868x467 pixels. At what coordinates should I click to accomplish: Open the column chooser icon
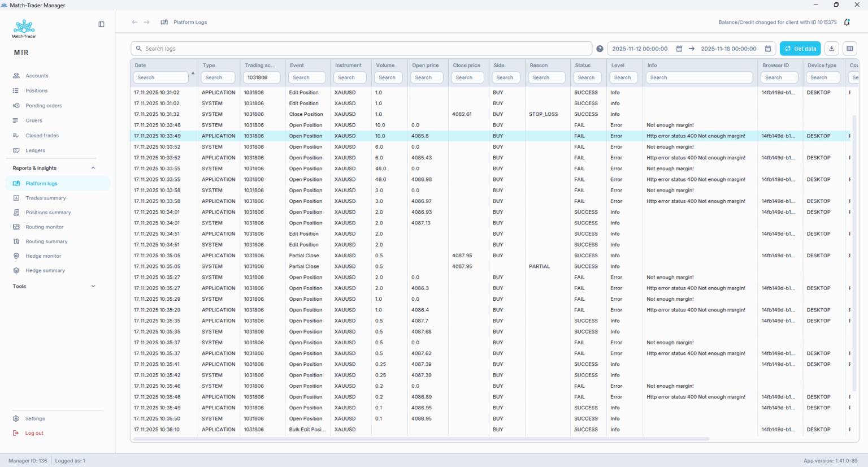849,49
